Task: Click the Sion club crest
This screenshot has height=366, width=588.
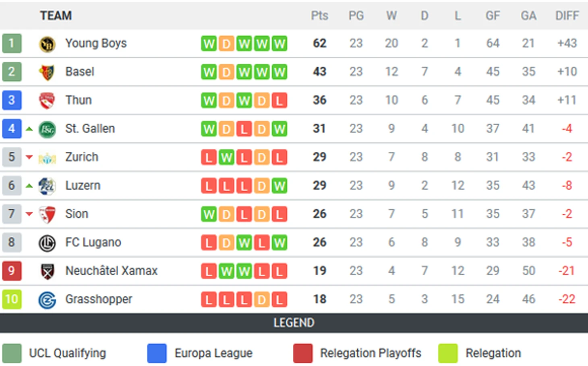Action: (47, 215)
